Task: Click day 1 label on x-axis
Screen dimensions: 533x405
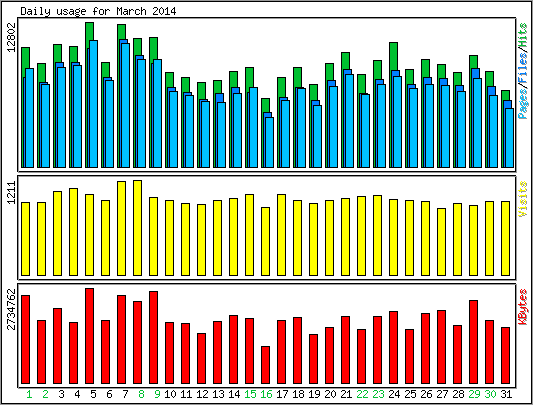Action: (29, 394)
